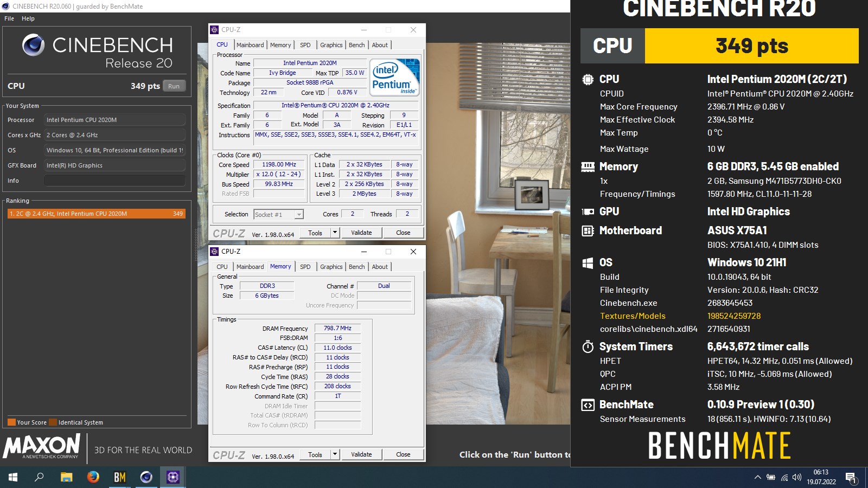
Task: Click empty Info field in Cinebench
Action: [114, 181]
